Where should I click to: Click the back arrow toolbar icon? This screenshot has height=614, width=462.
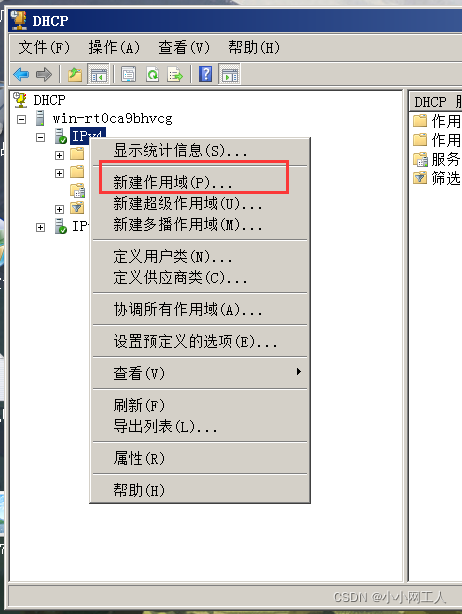[21, 74]
